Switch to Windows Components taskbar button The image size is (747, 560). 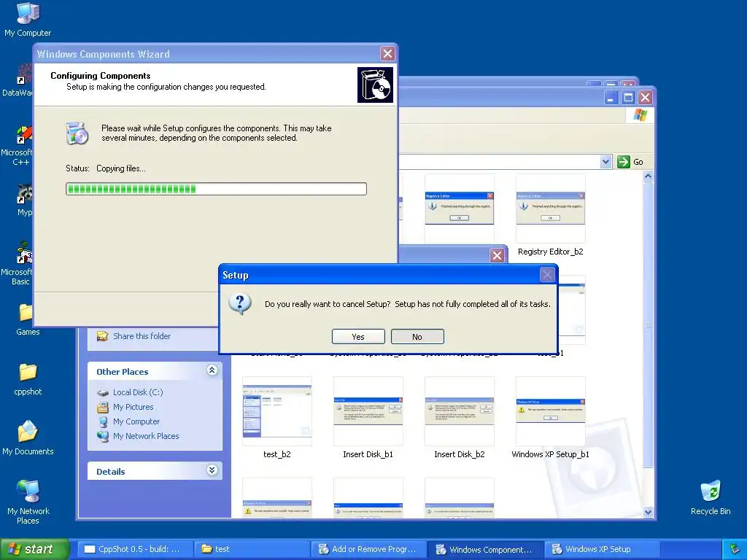tap(485, 549)
